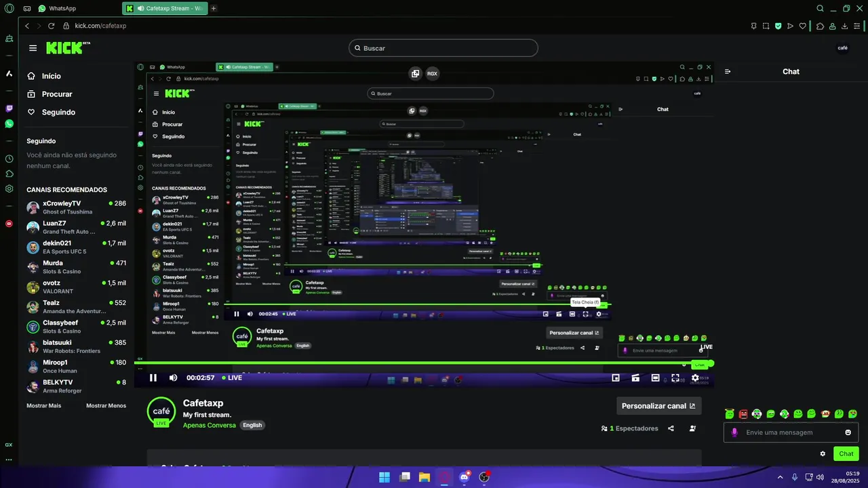Open emoji picker in message box
The width and height of the screenshot is (868, 488).
coord(848,432)
